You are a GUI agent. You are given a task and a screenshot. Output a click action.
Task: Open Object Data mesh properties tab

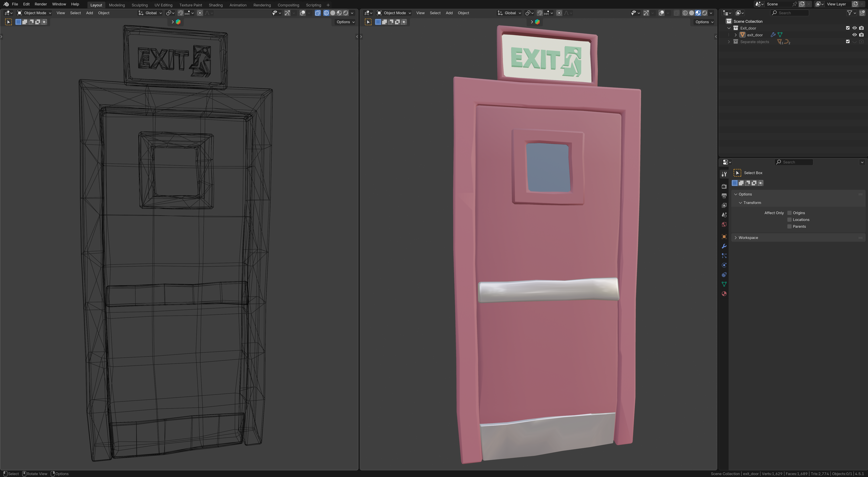(724, 284)
